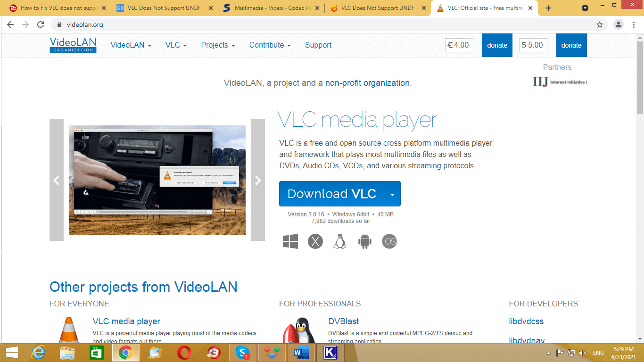Click the 'Version 3.0.16' text
The width and height of the screenshot is (644, 362).
[x=306, y=214]
